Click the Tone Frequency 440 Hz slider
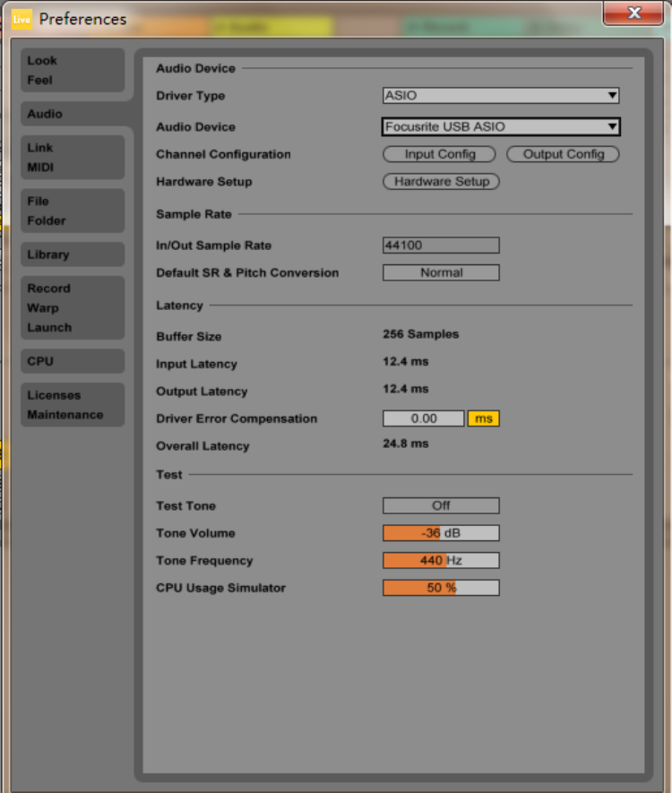 click(441, 561)
